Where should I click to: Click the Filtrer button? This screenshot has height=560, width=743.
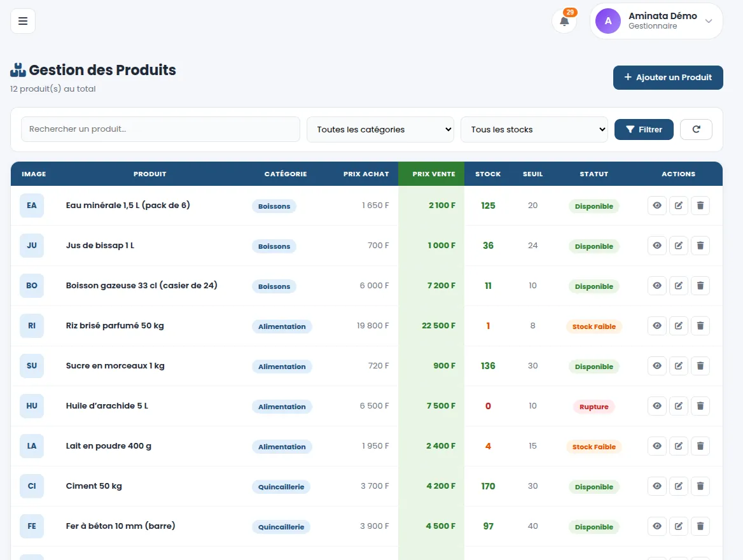pos(644,129)
